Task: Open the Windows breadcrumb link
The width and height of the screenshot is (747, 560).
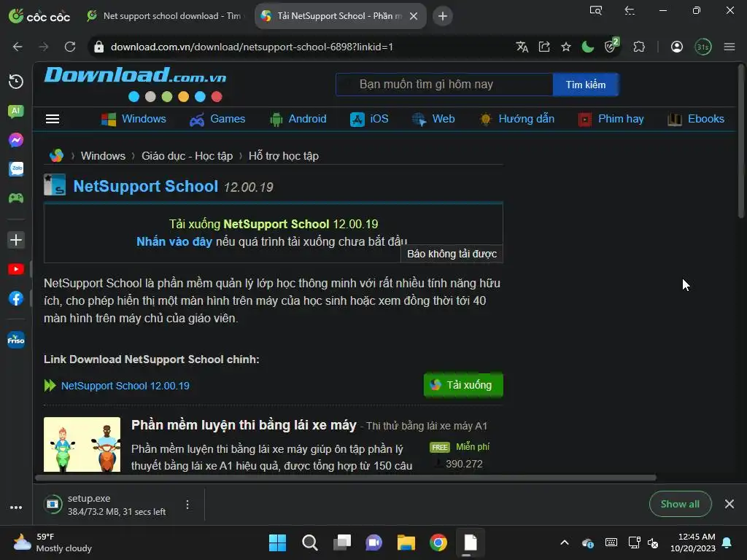Action: coord(103,156)
